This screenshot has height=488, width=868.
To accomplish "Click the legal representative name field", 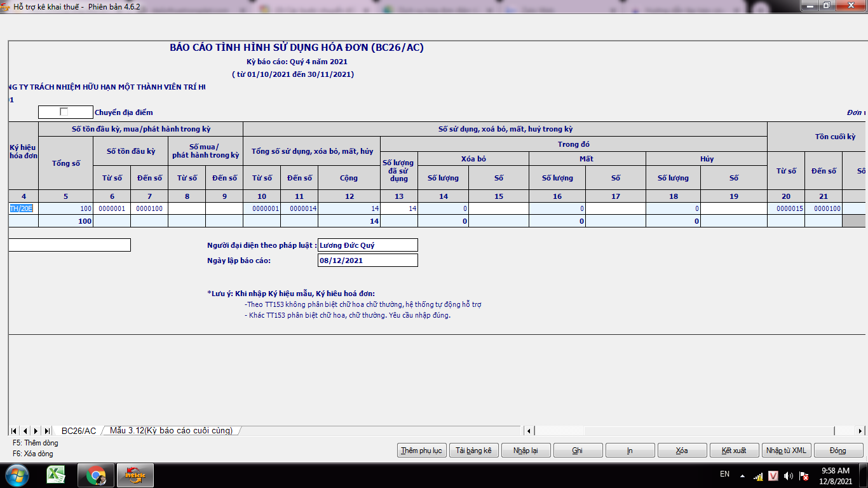I will click(367, 245).
